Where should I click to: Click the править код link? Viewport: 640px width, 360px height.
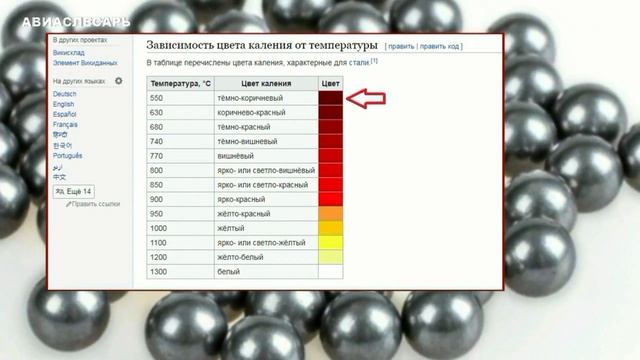click(439, 47)
